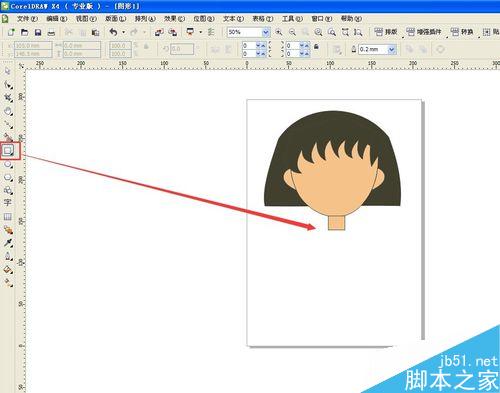Open the 窗口 (Window) menu
The image size is (500, 393).
pos(322,19)
